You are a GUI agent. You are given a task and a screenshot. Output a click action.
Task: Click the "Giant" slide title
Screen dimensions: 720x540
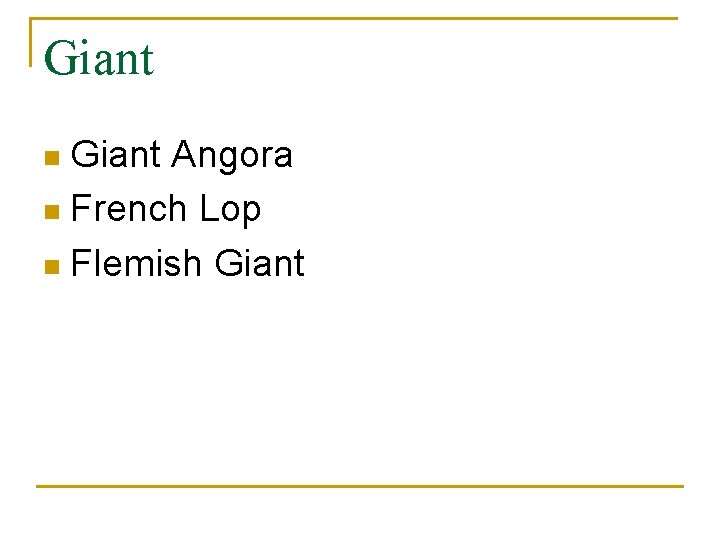point(99,59)
